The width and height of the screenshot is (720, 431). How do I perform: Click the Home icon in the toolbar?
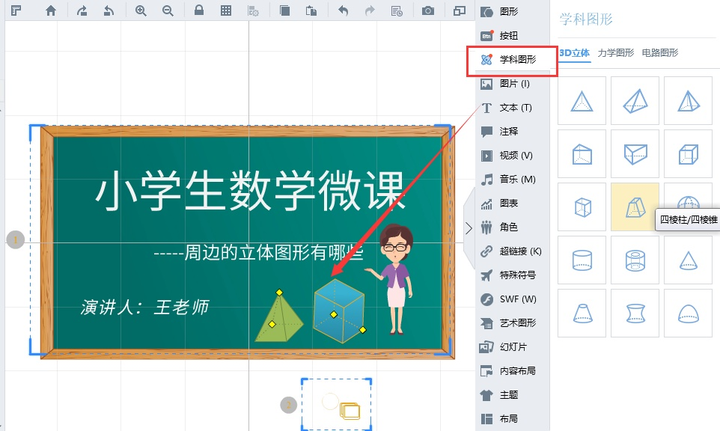[51, 11]
